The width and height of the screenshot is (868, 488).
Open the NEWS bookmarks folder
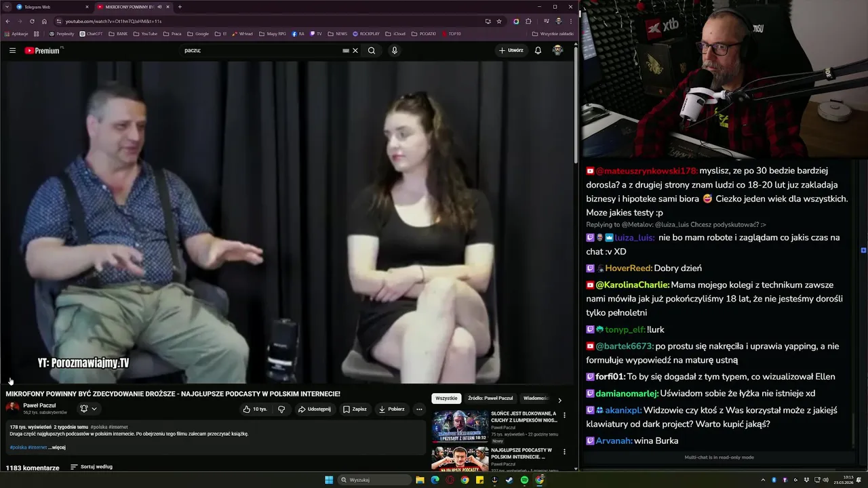tap(337, 33)
